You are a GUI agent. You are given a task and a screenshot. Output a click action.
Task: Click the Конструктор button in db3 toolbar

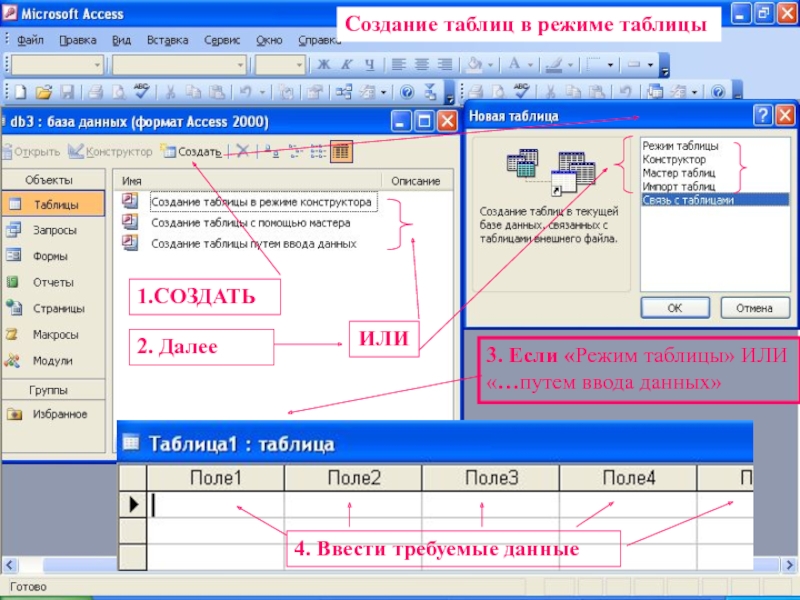click(x=110, y=152)
